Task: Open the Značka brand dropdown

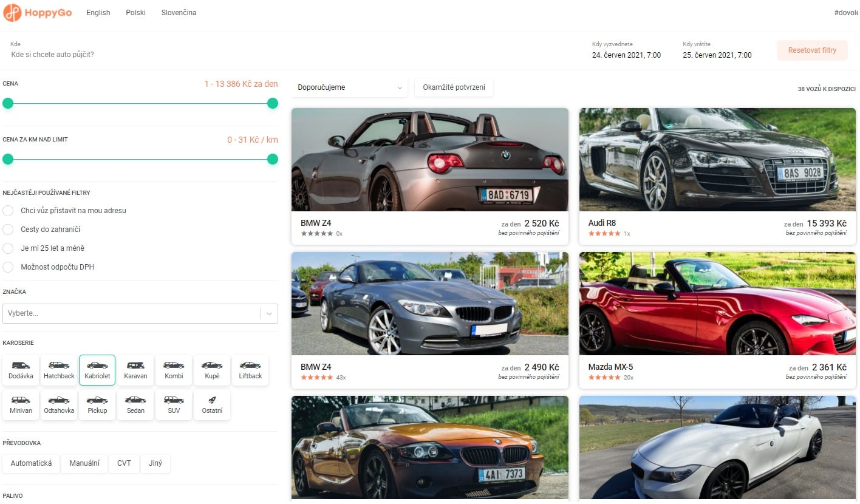Action: pyautogui.click(x=140, y=313)
